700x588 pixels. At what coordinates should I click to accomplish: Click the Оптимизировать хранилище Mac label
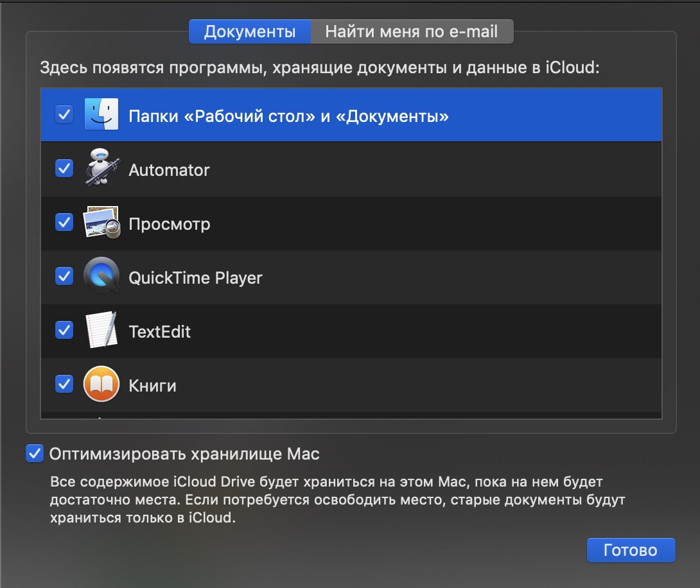click(184, 454)
